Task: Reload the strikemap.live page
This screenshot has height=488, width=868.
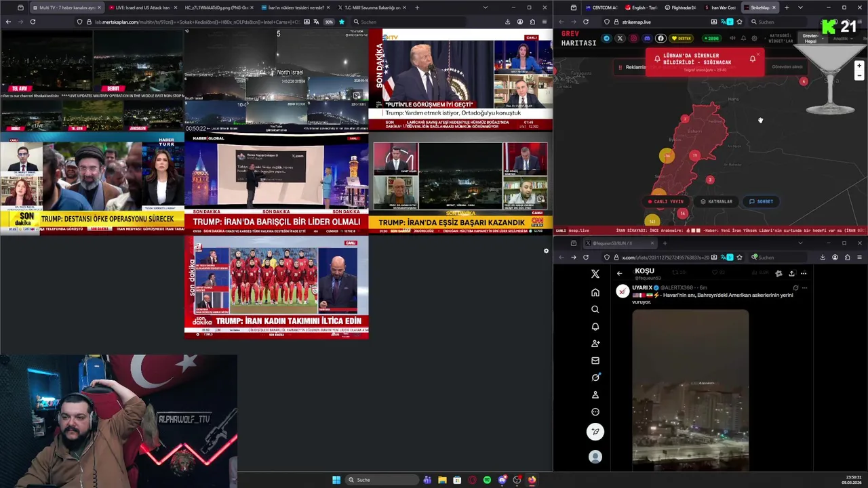Action: [x=586, y=22]
